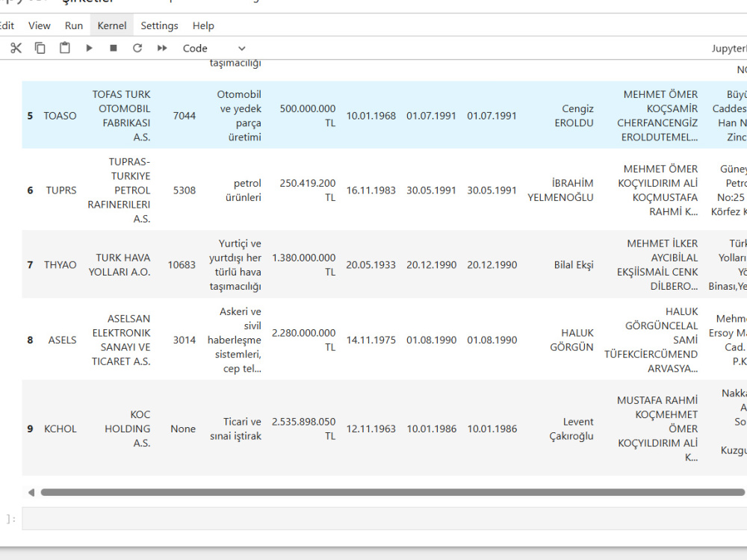Click 2.535.898.050 TL capital cell
The image size is (747, 560).
(x=304, y=429)
